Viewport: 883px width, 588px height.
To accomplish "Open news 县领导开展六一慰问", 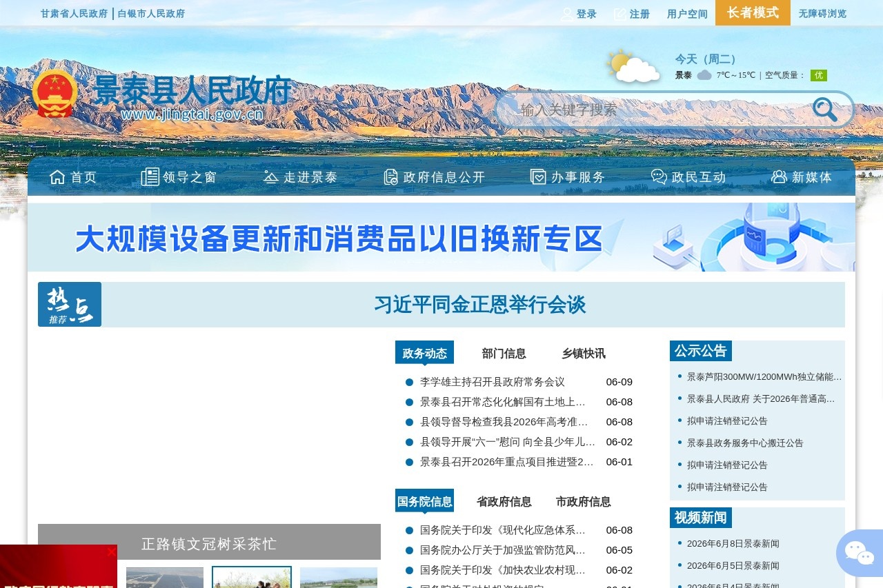I will pos(508,442).
